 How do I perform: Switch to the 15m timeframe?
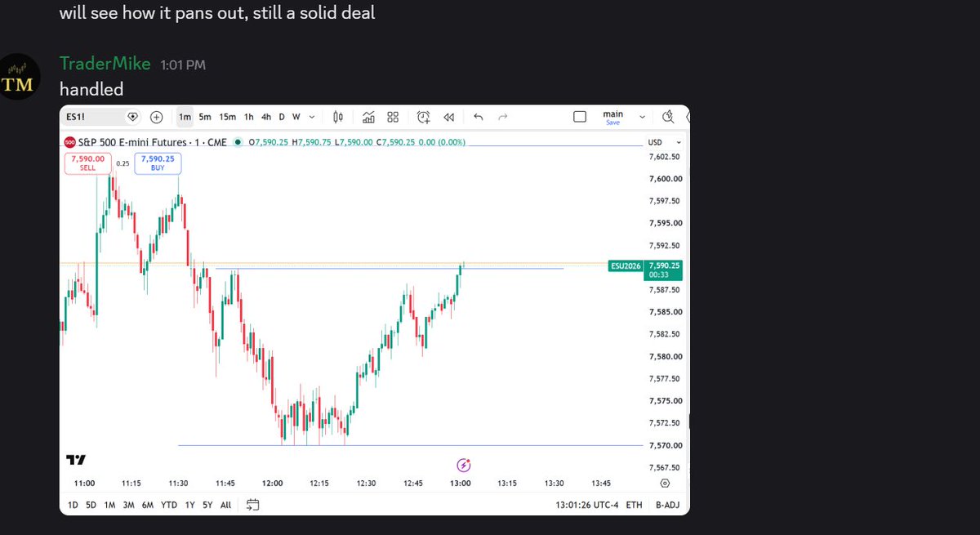pyautogui.click(x=227, y=117)
